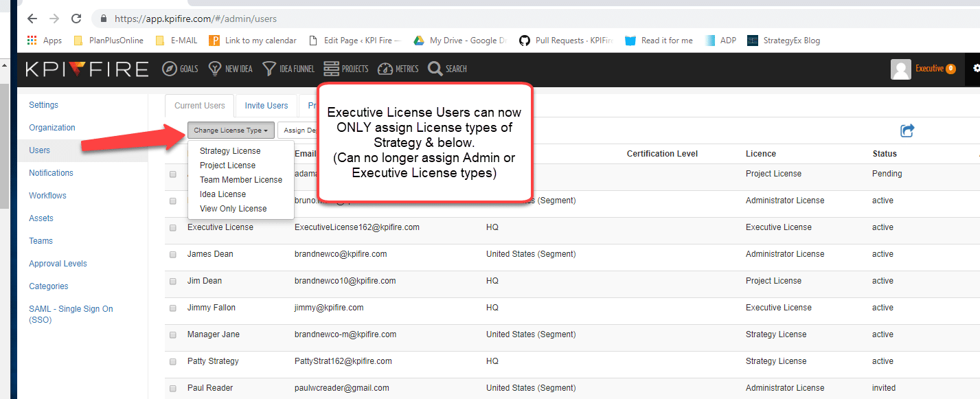Open the Assign dropdown next to Change License Type

pos(299,130)
